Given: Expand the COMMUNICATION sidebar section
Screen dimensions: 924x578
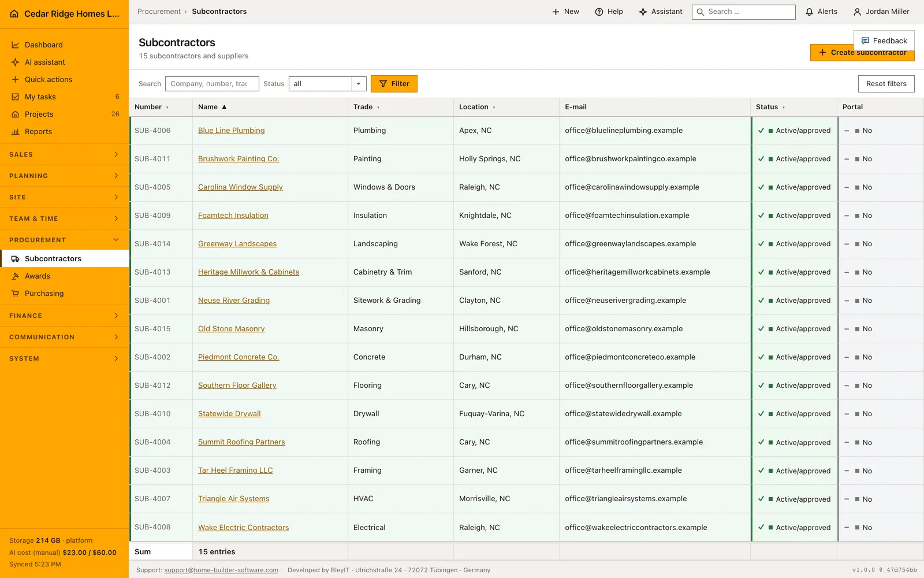Looking at the screenshot, I should pyautogui.click(x=64, y=337).
